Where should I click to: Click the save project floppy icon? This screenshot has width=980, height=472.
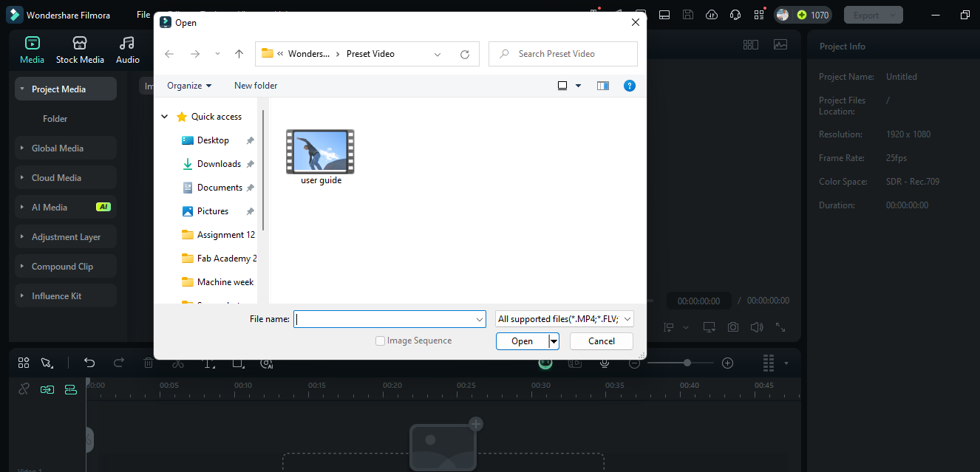687,15
